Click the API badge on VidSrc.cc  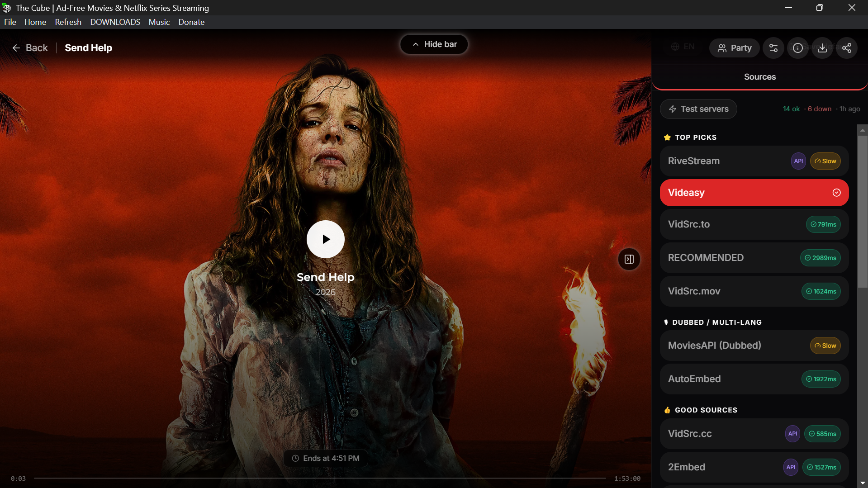tap(792, 434)
